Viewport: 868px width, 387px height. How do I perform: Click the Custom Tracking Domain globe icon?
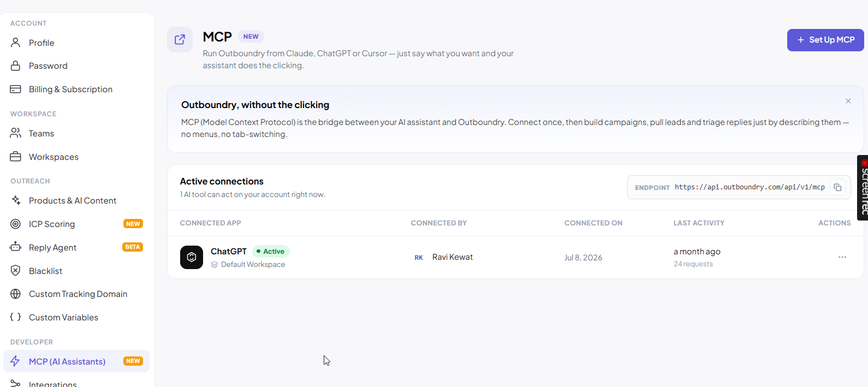click(16, 294)
